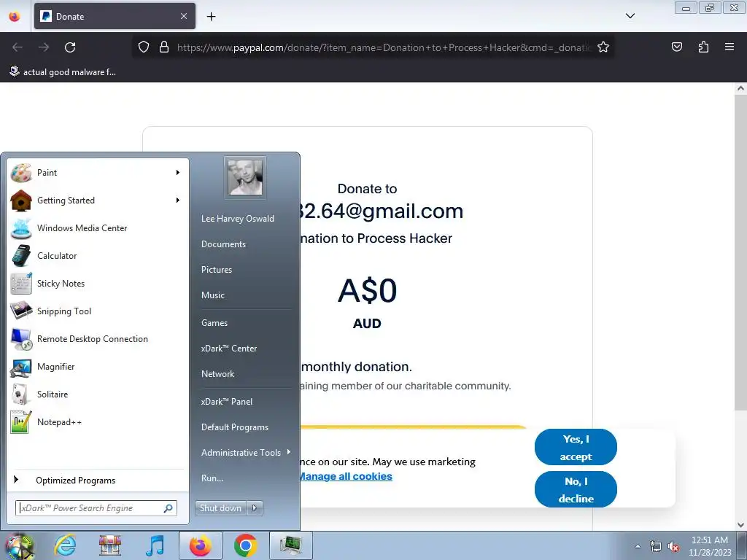The height and width of the screenshot is (560, 747).
Task: Launch Notepad++
Action: 97,421
